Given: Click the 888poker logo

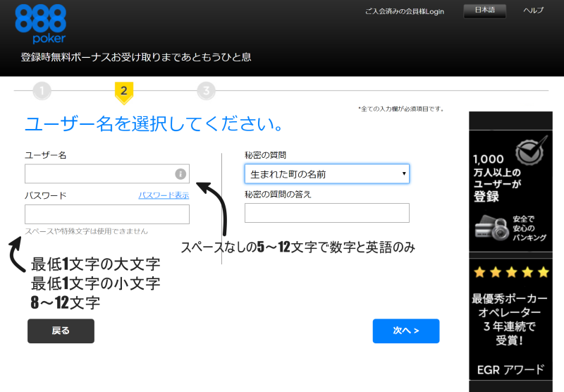Looking at the screenshot, I should (x=40, y=23).
